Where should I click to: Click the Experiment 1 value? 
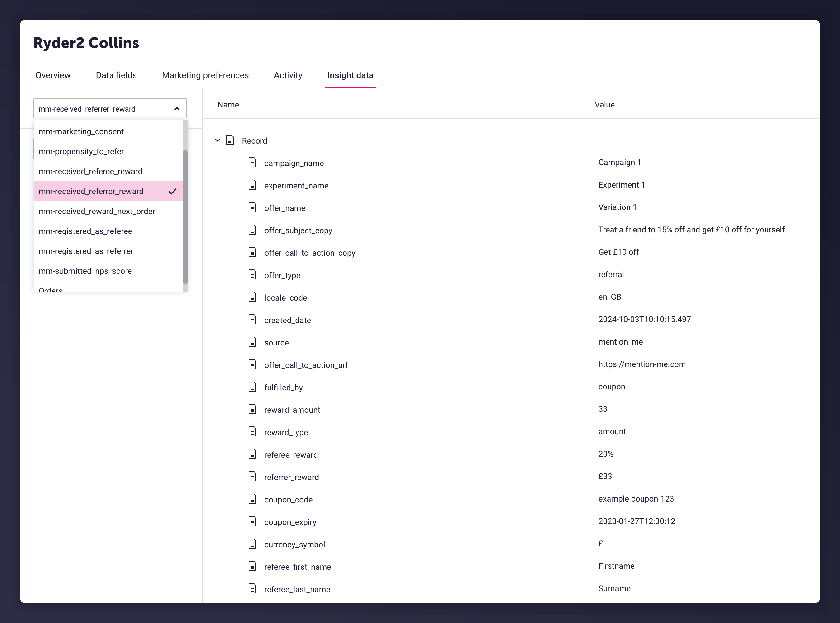(x=622, y=185)
